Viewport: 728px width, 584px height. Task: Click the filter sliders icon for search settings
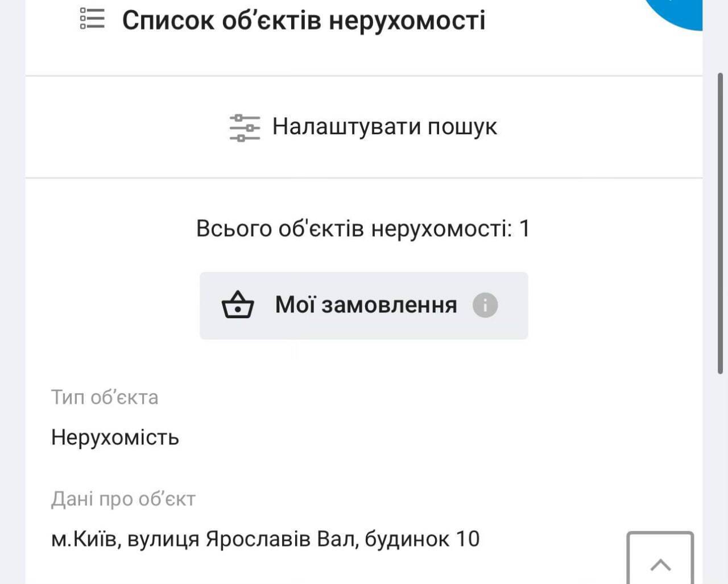click(243, 128)
